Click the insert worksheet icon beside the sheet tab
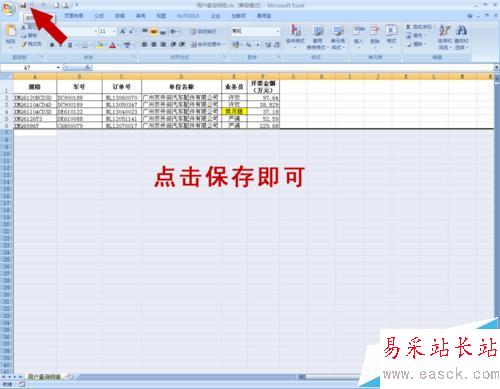Image resolution: width=500 pixels, height=389 pixels. click(70, 377)
